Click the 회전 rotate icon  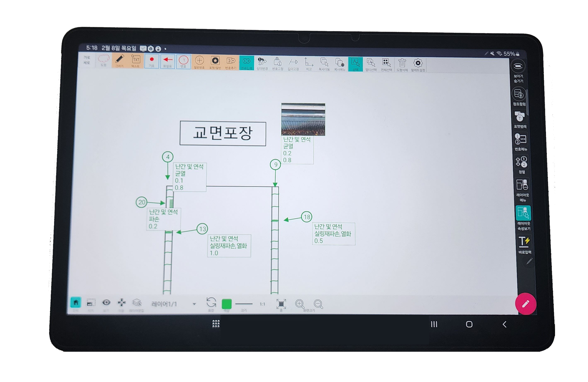[211, 303]
